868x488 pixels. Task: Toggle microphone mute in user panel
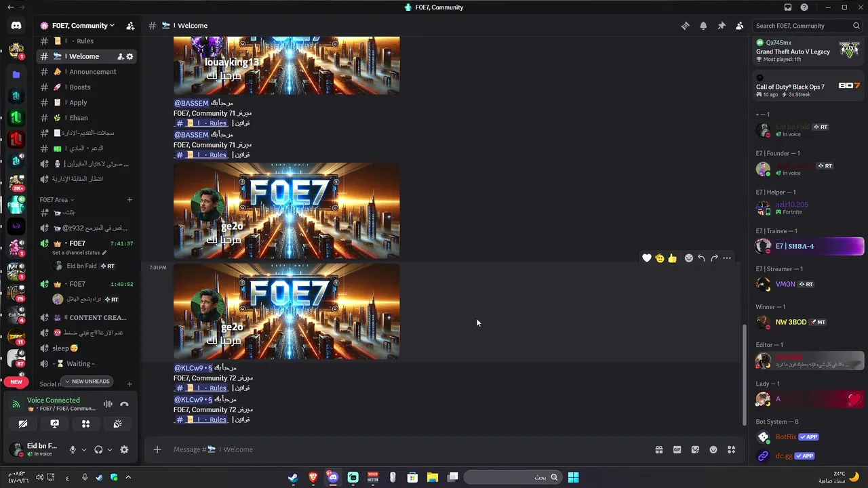coord(73,449)
